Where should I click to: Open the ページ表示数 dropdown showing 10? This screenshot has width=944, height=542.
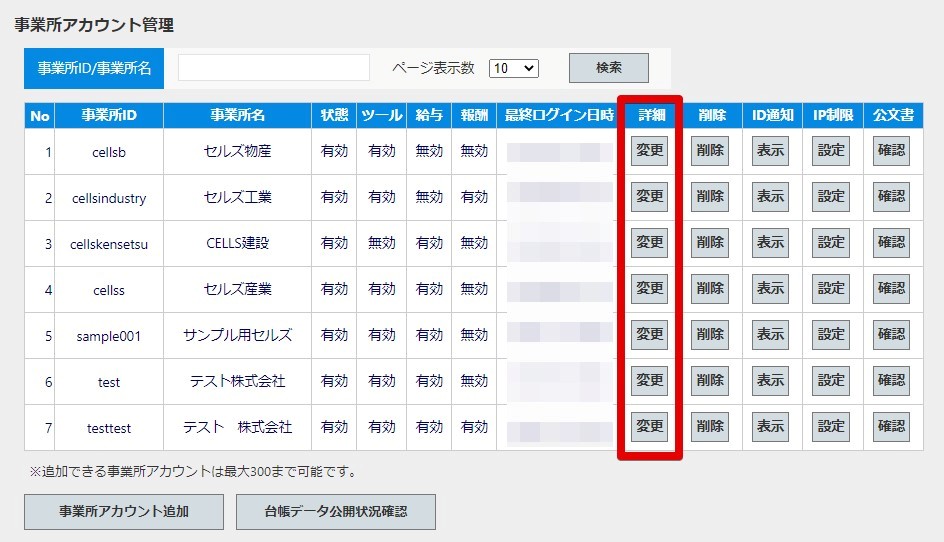coord(514,68)
